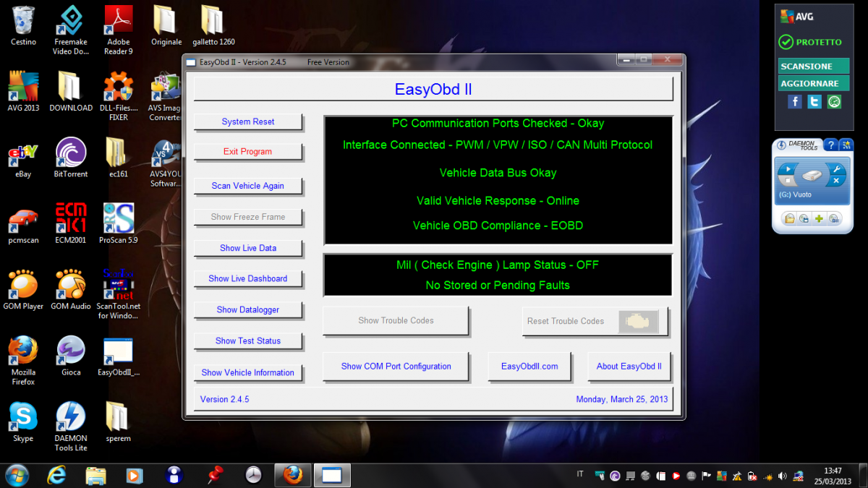Select the eBay desktop shortcut
The height and width of the screenshot is (488, 868).
(23, 158)
